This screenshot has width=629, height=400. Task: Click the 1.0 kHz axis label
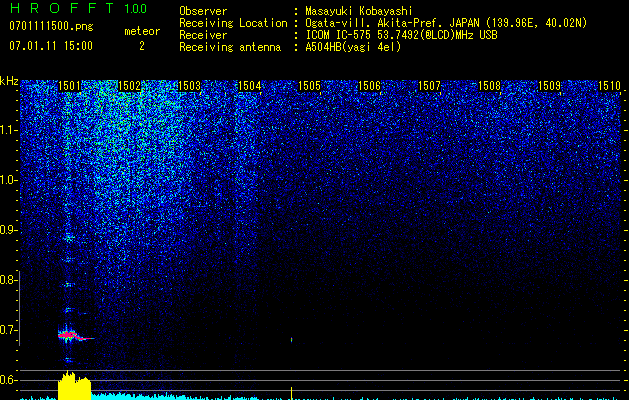pyautogui.click(x=9, y=180)
